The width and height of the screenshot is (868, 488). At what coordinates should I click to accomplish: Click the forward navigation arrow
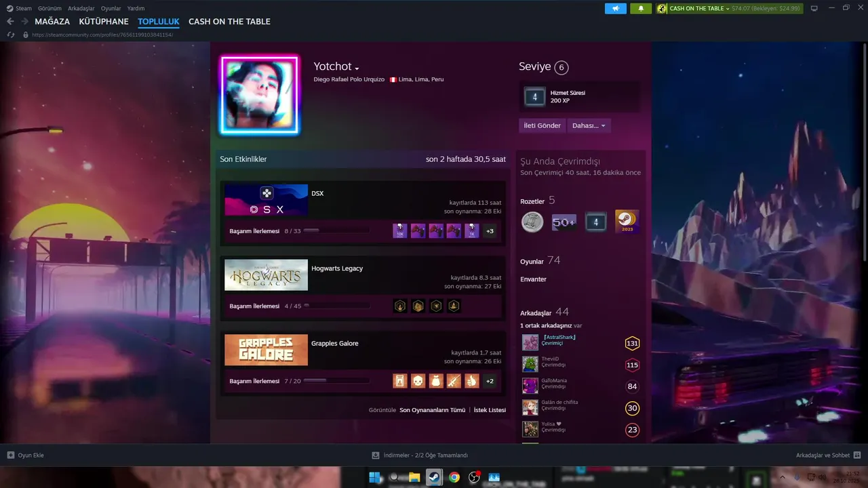24,22
